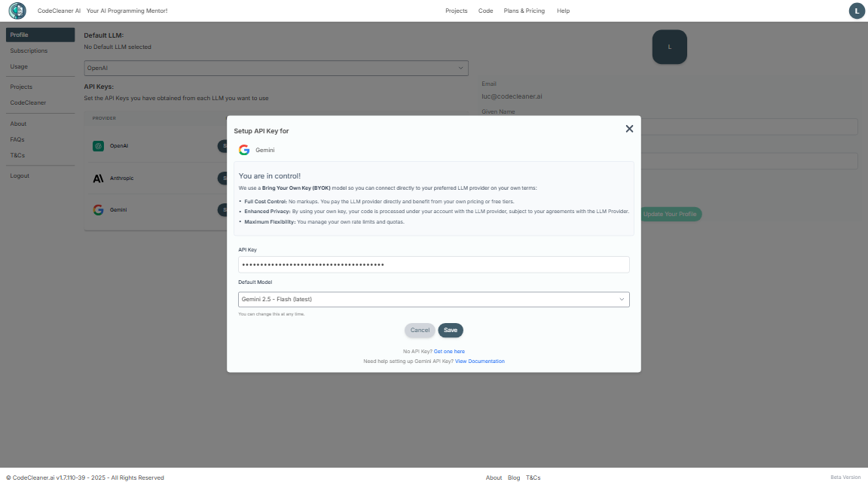Go to Subscriptions in sidebar

(x=29, y=51)
